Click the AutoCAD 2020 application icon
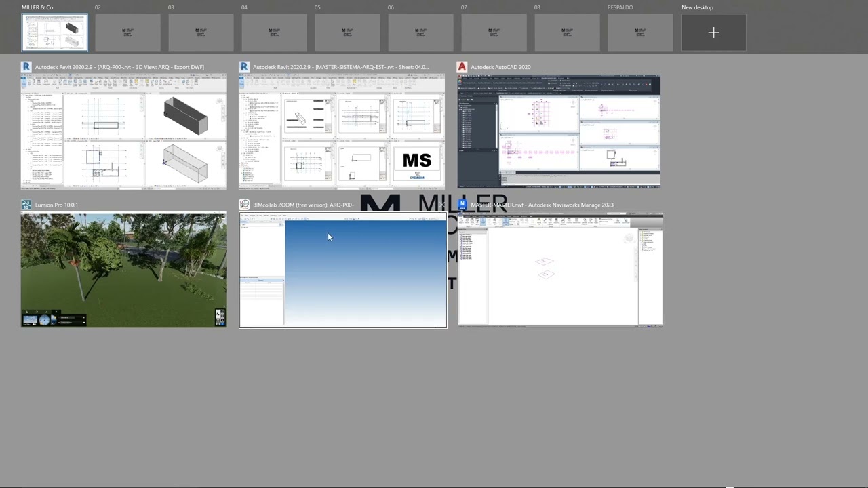The width and height of the screenshot is (868, 488). tap(462, 67)
